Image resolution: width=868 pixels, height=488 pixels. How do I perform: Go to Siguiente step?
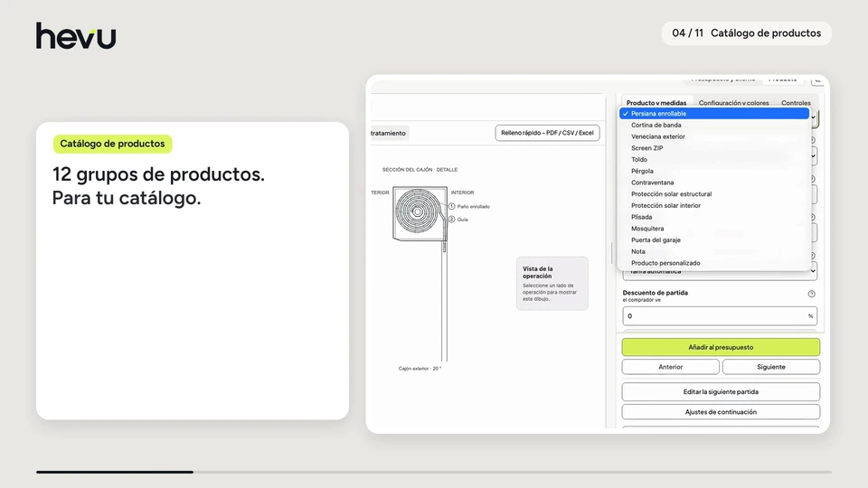771,367
